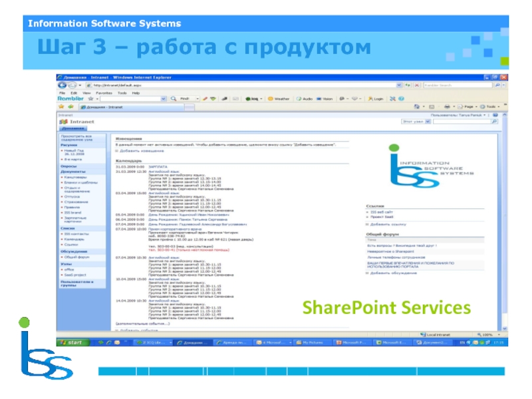Open the address bar URL history dropdown
Viewport: 532px width, 399px height.
point(399,85)
